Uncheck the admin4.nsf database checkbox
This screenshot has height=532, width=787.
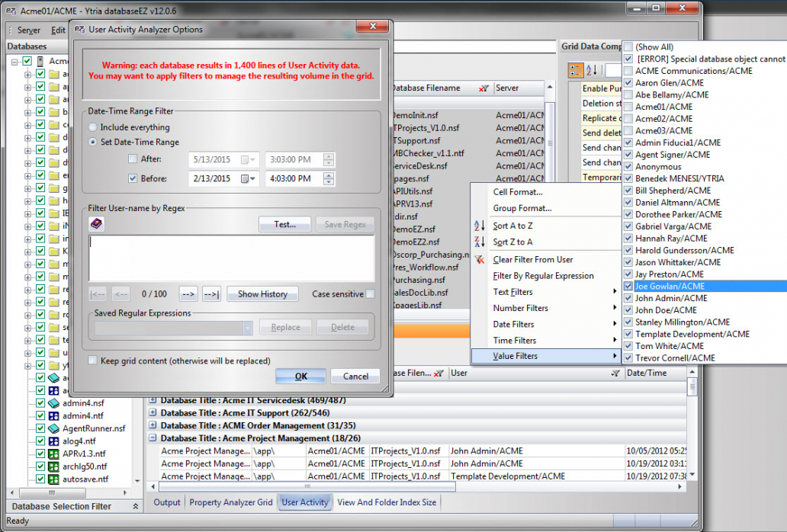pos(40,403)
